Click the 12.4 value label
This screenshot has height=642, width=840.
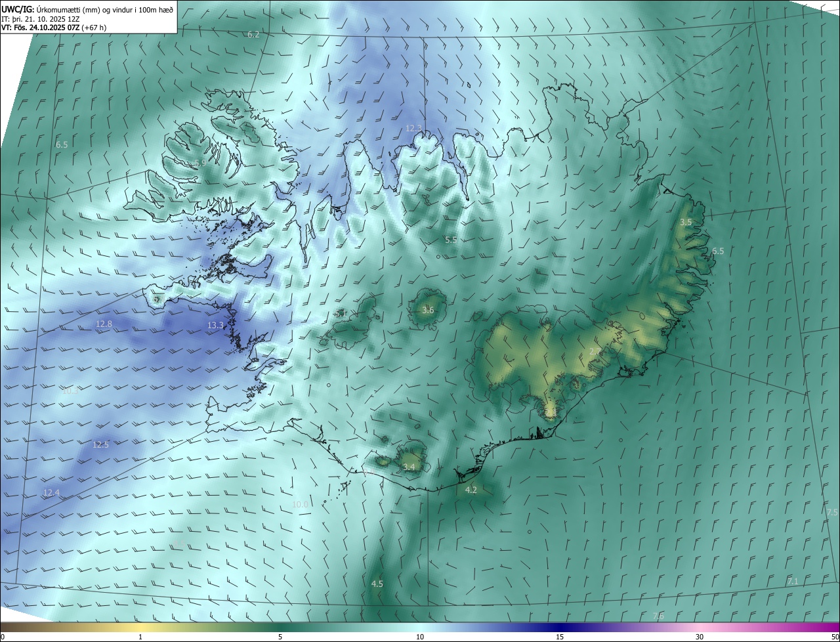click(x=51, y=492)
